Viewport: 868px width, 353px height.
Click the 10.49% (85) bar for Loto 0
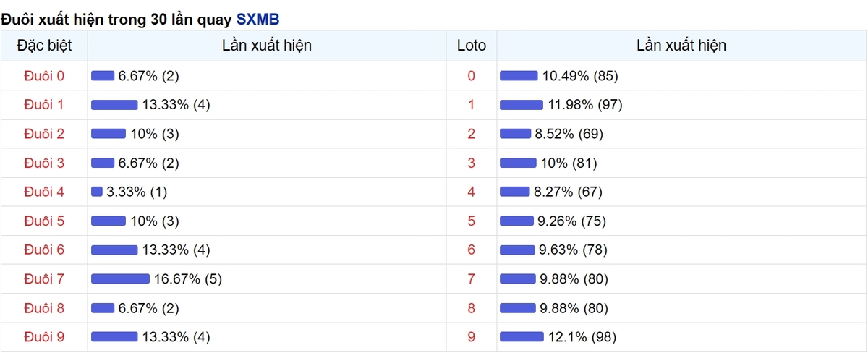[519, 76]
